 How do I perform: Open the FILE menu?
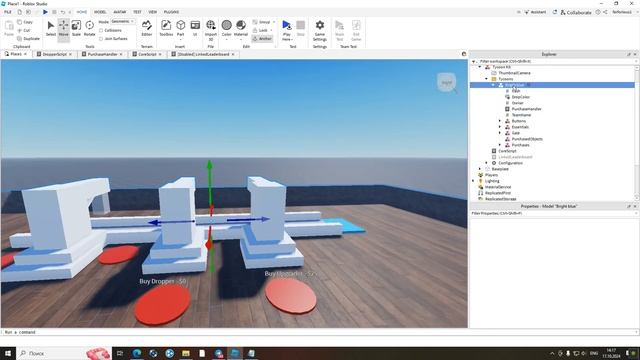8,12
